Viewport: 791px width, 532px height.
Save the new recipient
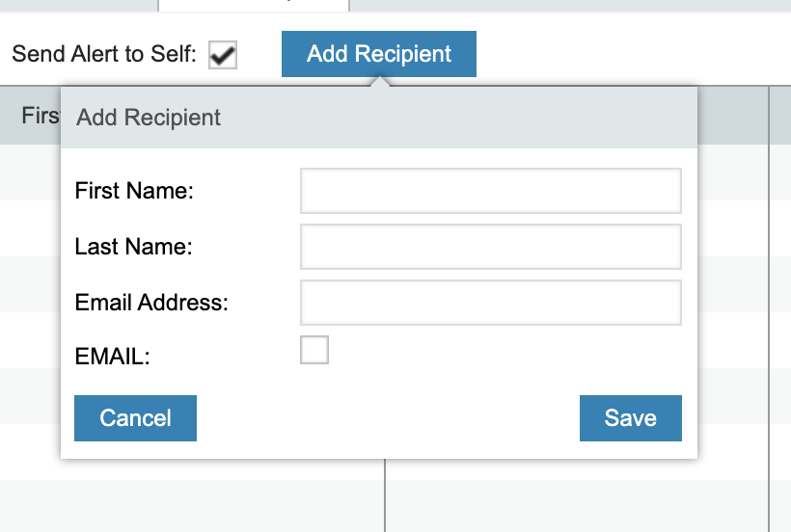631,418
